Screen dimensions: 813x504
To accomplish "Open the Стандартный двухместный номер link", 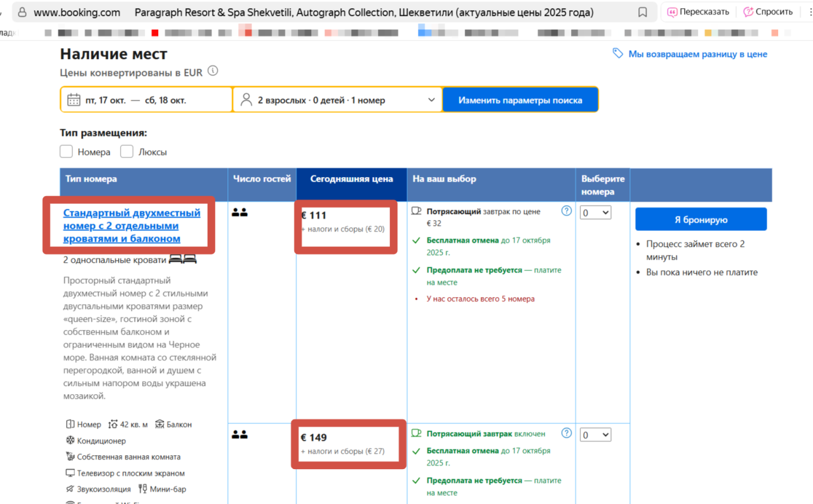I will 131,225.
